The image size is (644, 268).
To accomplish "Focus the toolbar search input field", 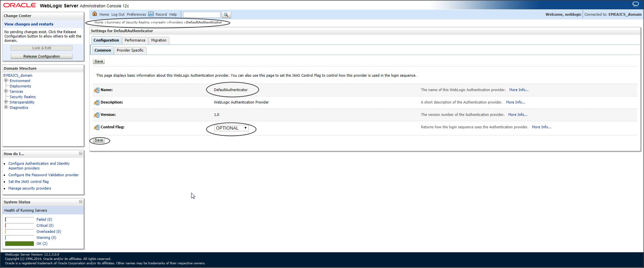I will pos(202,15).
